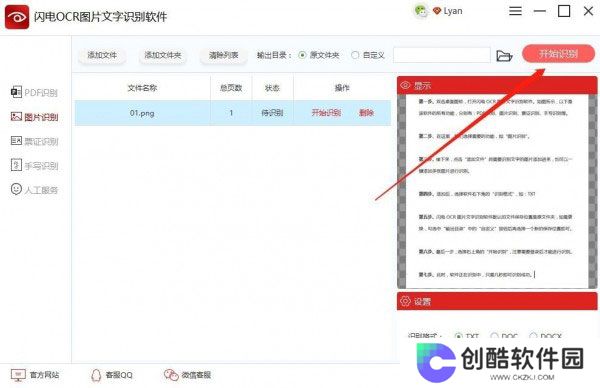The image size is (600, 388).
Task: Choose DOC recognition format
Action: [x=494, y=336]
